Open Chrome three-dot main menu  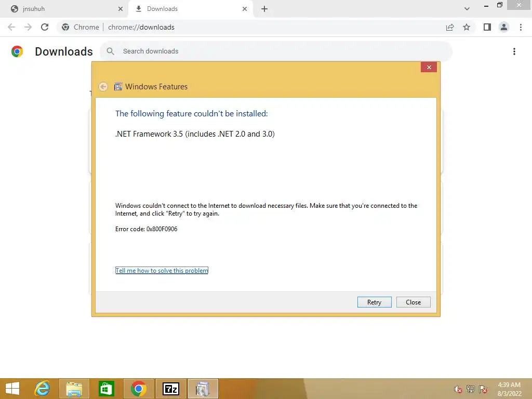[521, 27]
